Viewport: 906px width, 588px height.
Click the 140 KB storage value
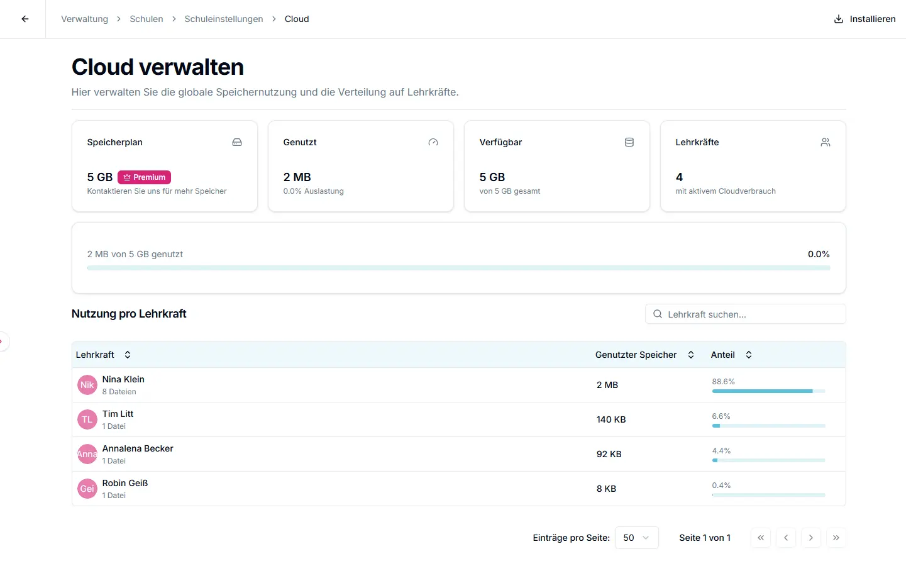(611, 419)
